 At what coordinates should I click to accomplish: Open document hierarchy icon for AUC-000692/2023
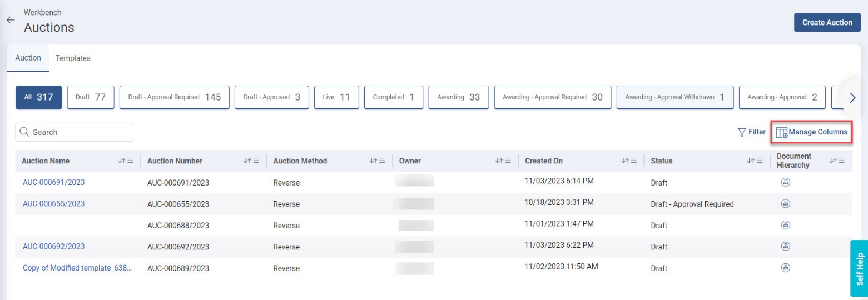[786, 246]
